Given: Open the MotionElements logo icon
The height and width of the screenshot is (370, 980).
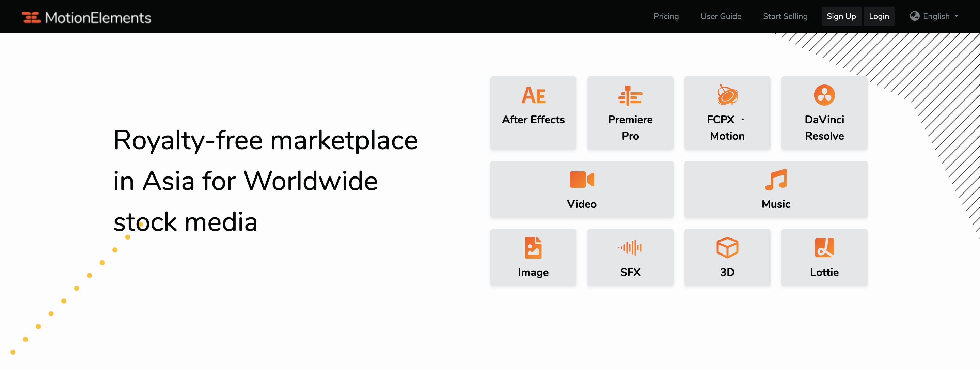Looking at the screenshot, I should [31, 17].
